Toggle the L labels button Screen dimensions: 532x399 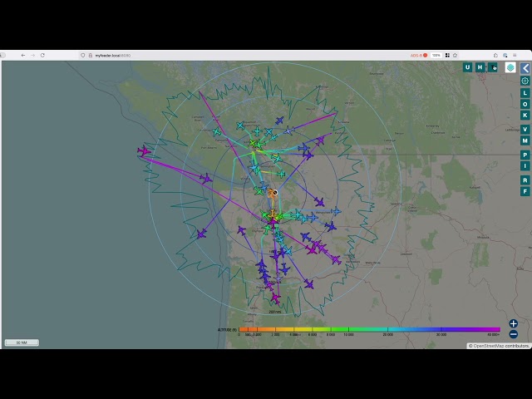pyautogui.click(x=525, y=92)
